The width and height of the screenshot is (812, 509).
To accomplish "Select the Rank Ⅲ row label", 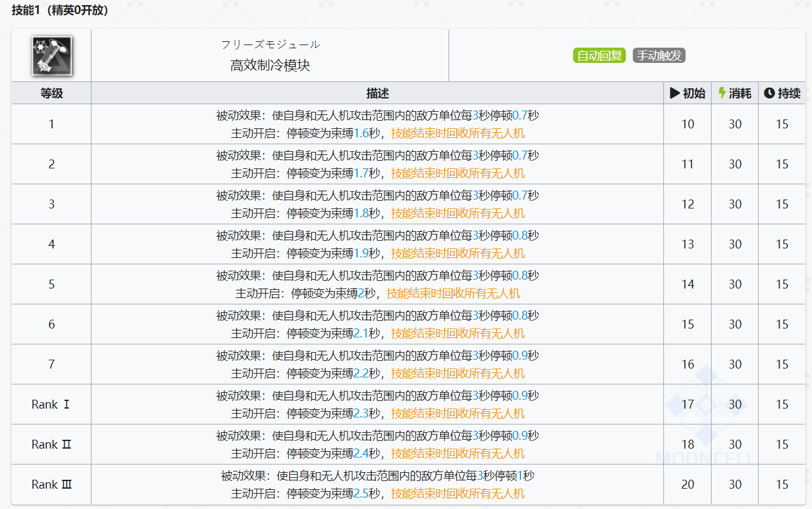I will coord(51,485).
